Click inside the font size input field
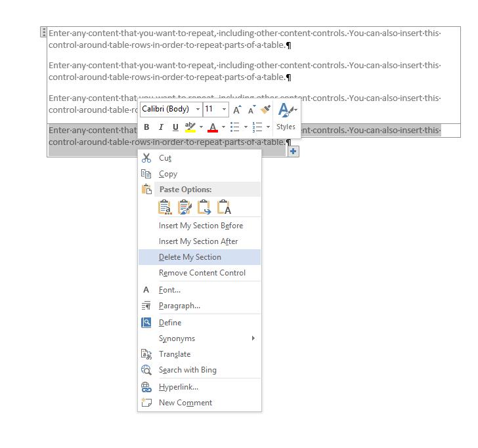The height and width of the screenshot is (448, 478). coord(212,109)
